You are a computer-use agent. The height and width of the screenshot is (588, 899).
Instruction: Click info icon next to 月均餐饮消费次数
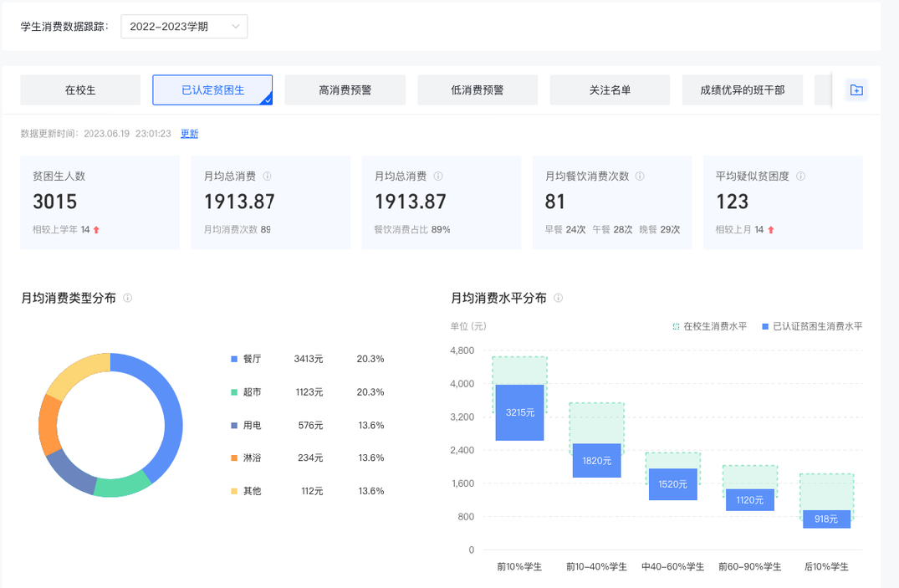[x=640, y=176]
